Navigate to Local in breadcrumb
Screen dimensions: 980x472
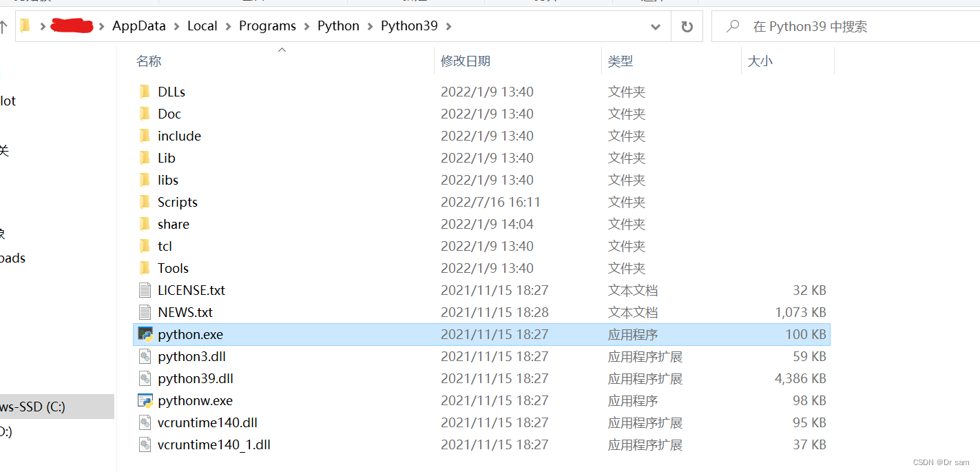point(202,26)
